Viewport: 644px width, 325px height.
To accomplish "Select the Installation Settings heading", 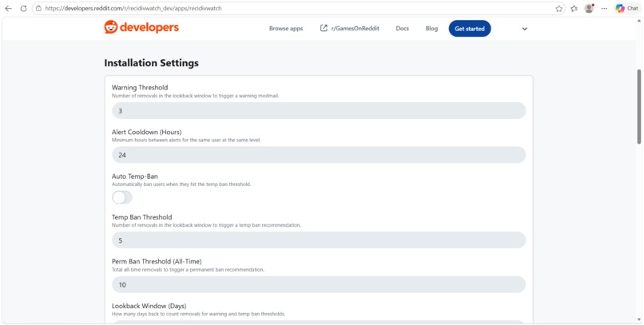I will click(x=151, y=63).
